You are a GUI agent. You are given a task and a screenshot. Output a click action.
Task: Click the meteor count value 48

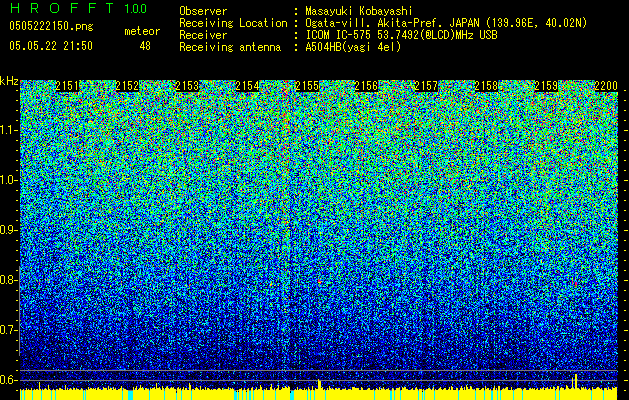(x=145, y=46)
